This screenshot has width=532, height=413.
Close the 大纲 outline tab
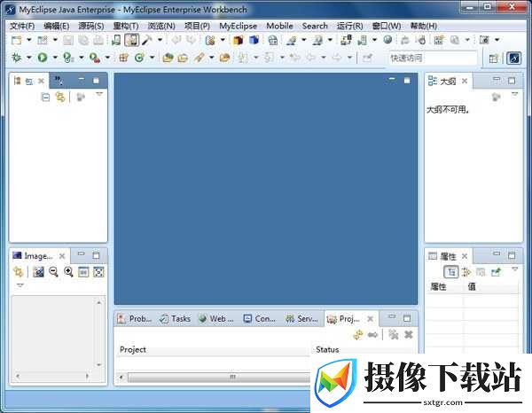coord(465,81)
